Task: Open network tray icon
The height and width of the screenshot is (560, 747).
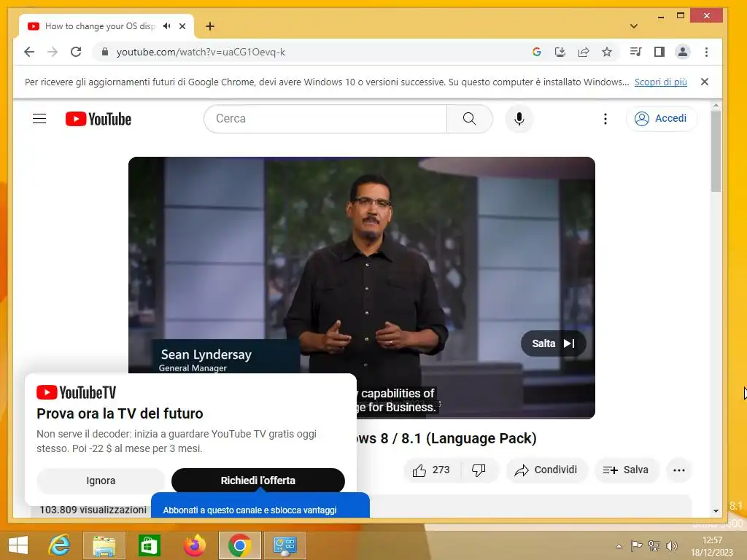Action: 654,545
